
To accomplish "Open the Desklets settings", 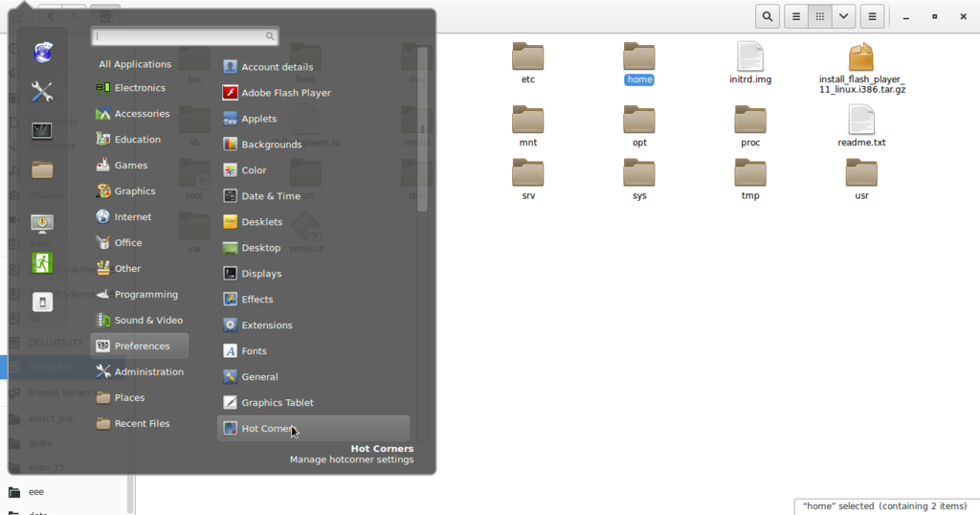I will pos(313,222).
